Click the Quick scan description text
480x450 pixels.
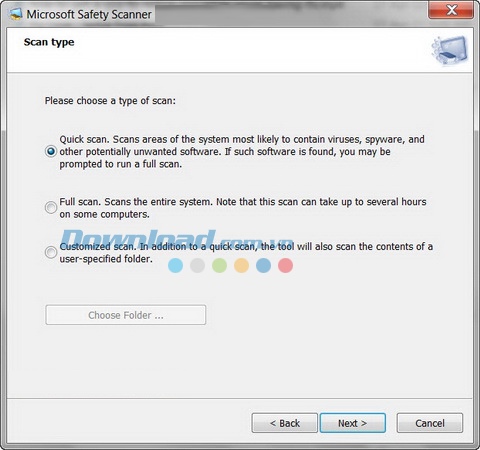(x=242, y=152)
